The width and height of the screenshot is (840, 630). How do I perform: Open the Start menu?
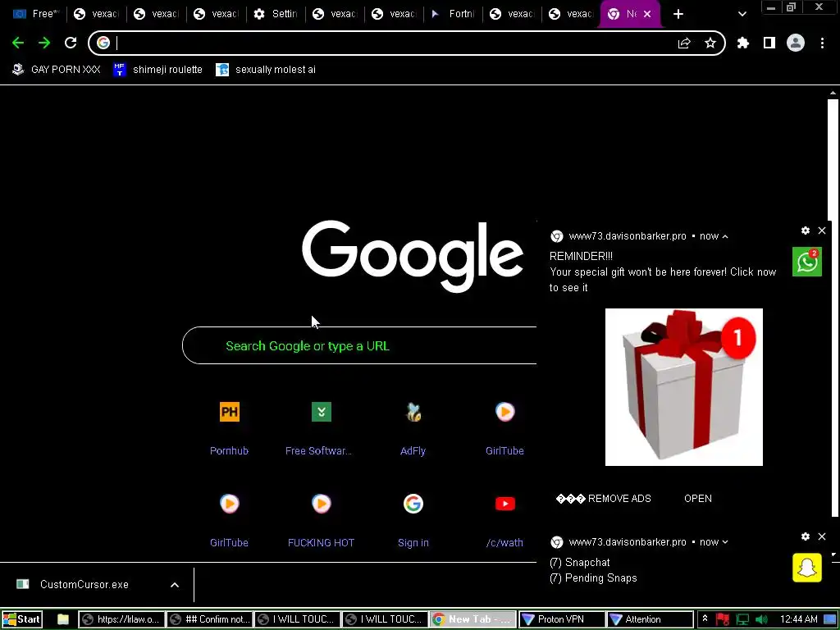click(x=21, y=619)
